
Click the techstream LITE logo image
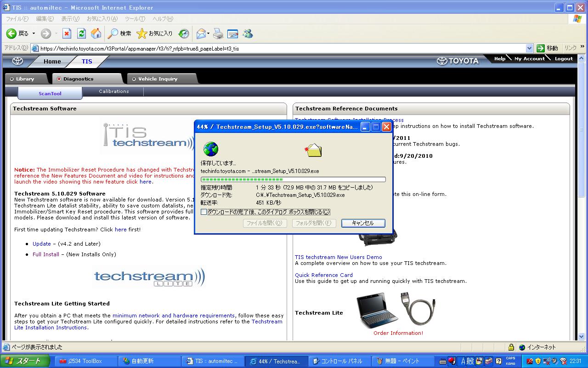pos(150,277)
